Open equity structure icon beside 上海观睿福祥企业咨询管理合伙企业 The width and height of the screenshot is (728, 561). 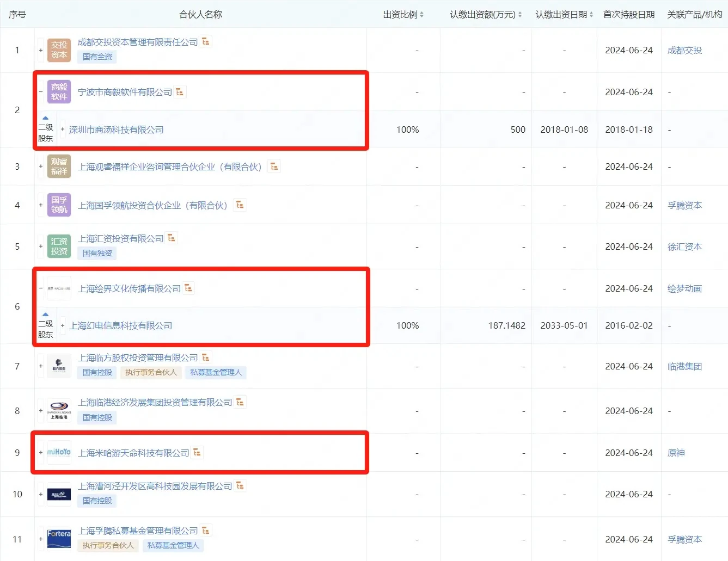(274, 167)
